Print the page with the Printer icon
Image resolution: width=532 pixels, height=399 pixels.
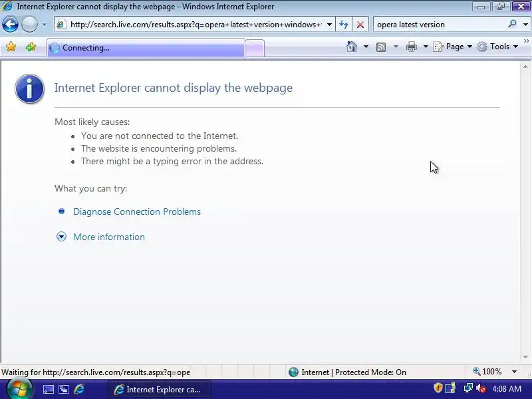click(x=411, y=47)
